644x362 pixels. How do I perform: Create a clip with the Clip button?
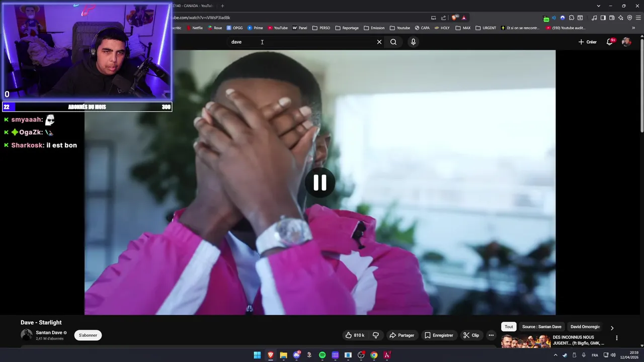pyautogui.click(x=471, y=335)
